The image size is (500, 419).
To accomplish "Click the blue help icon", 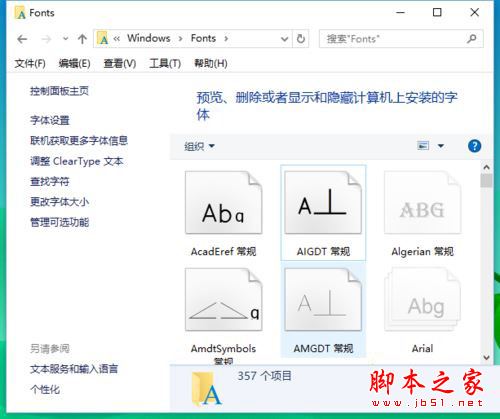I will click(x=474, y=146).
